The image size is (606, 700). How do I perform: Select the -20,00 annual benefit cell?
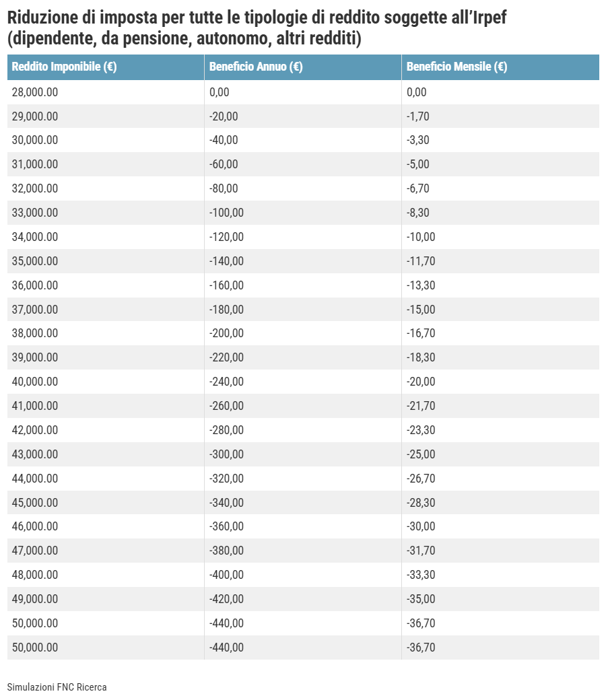point(224,116)
